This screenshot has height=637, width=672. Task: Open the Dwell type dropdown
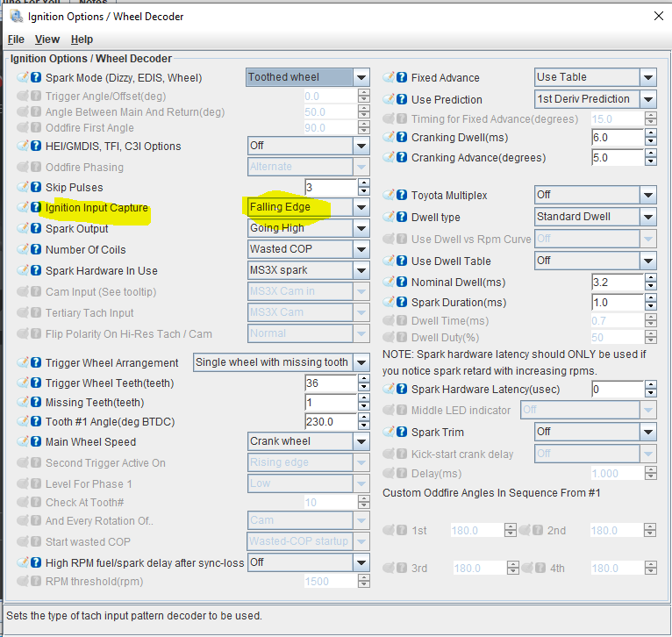(648, 217)
